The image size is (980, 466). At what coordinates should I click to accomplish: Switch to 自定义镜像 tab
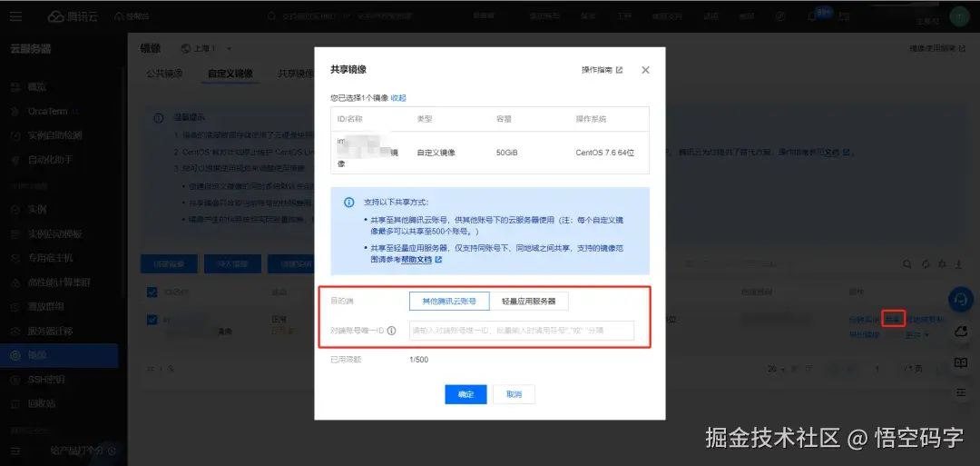tap(230, 74)
